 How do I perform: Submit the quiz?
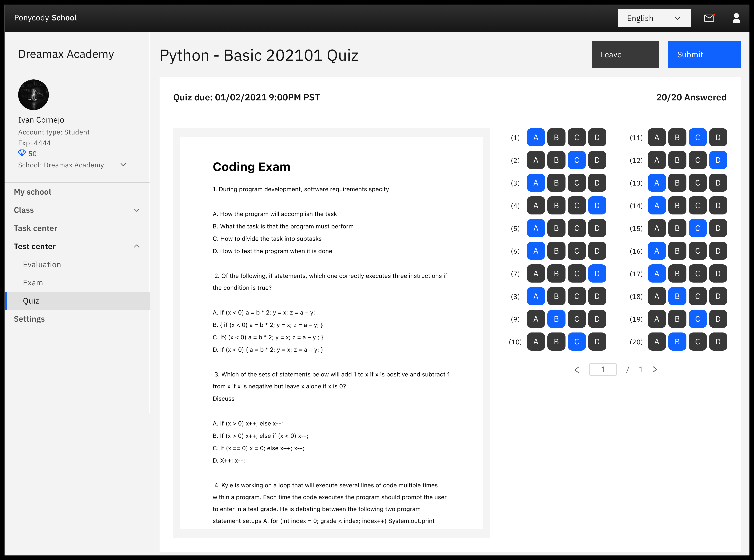(704, 55)
